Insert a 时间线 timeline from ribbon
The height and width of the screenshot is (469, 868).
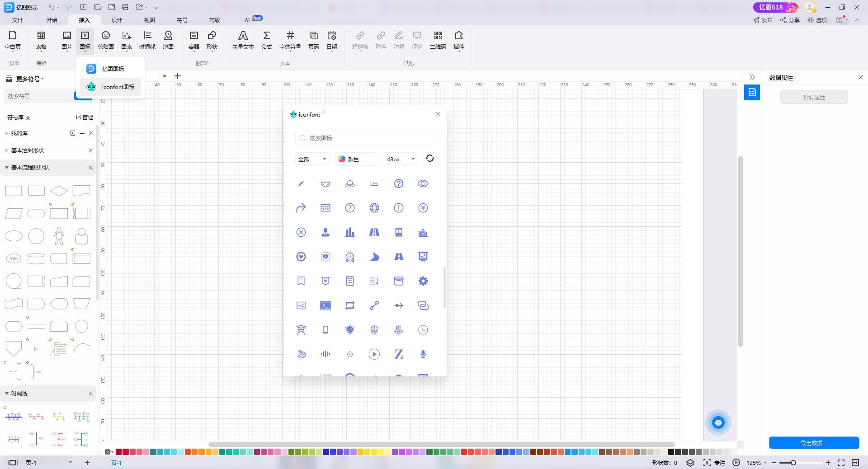tap(147, 41)
